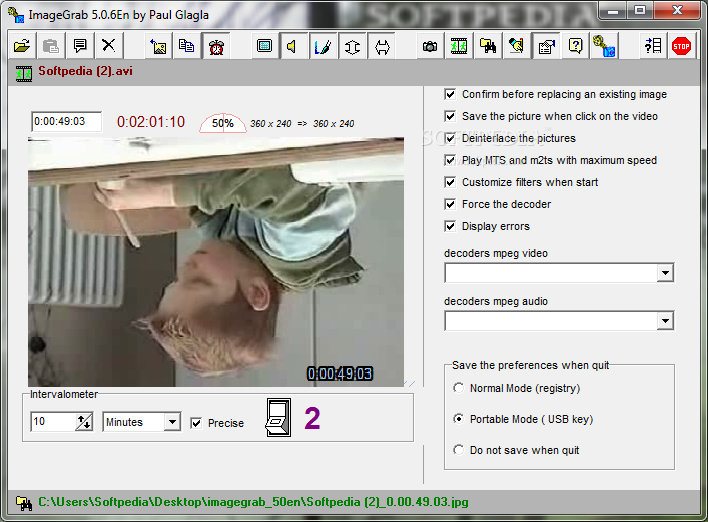
Task: Choose Do not save when quit
Action: pyautogui.click(x=458, y=450)
